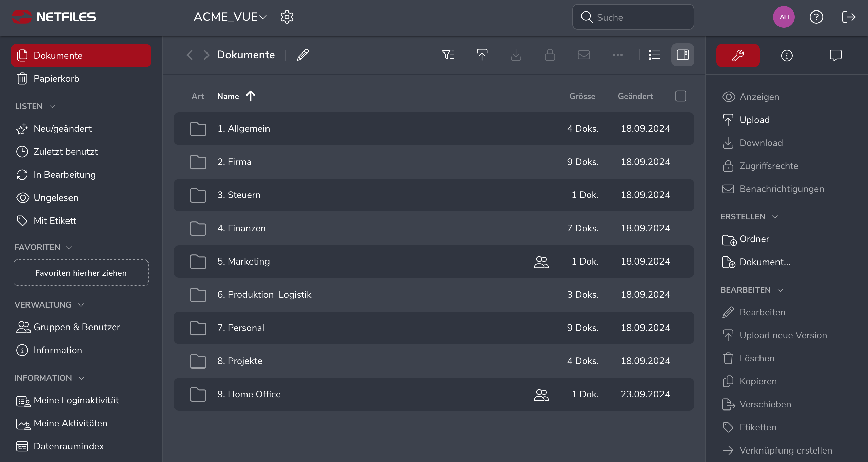Image resolution: width=868 pixels, height=462 pixels.
Task: Tick the select-all checkbox in header
Action: (680, 96)
